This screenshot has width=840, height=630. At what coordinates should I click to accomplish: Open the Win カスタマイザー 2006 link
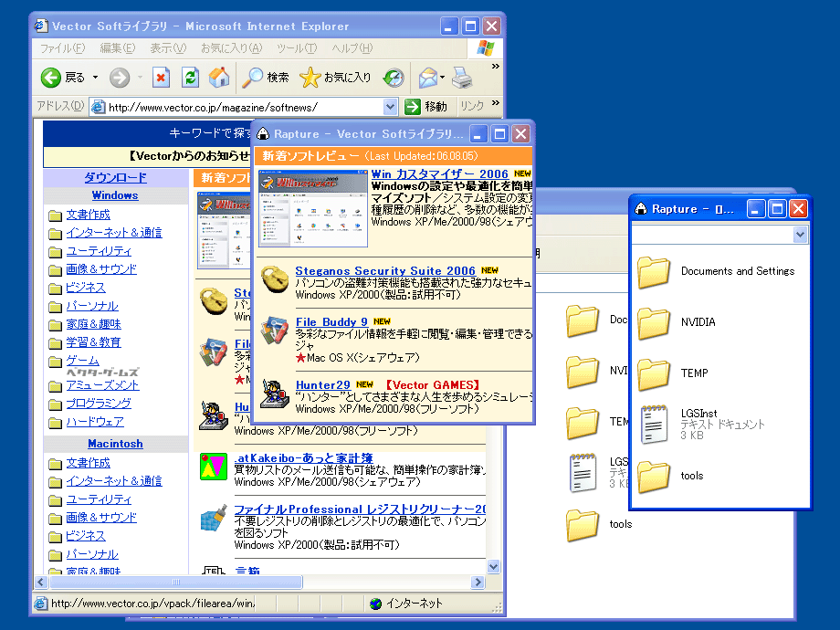pyautogui.click(x=439, y=174)
